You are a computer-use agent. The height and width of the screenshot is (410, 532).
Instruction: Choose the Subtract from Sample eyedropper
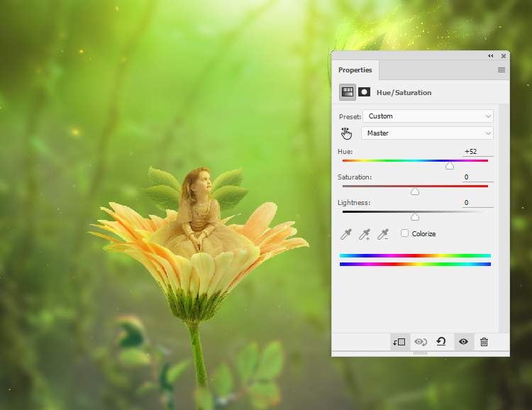pyautogui.click(x=383, y=234)
